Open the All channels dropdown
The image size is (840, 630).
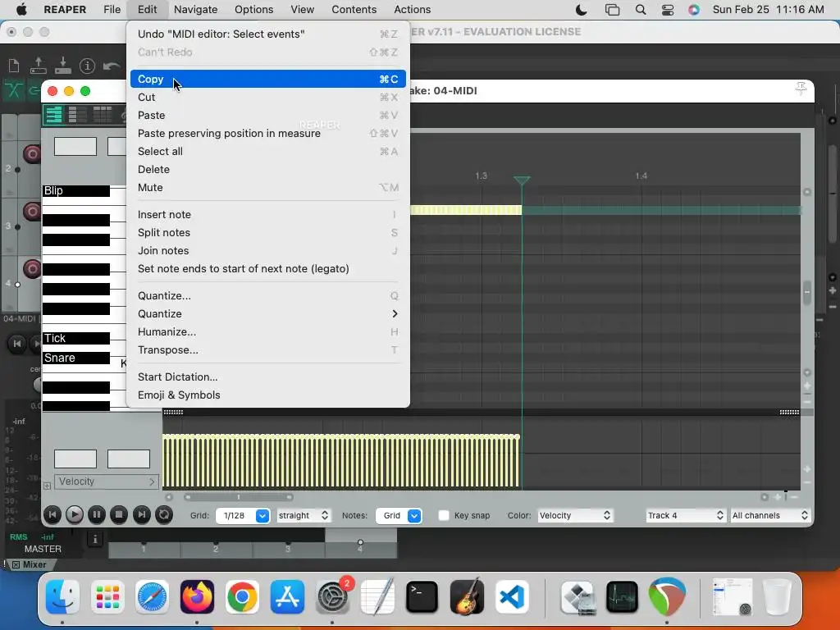(x=770, y=515)
